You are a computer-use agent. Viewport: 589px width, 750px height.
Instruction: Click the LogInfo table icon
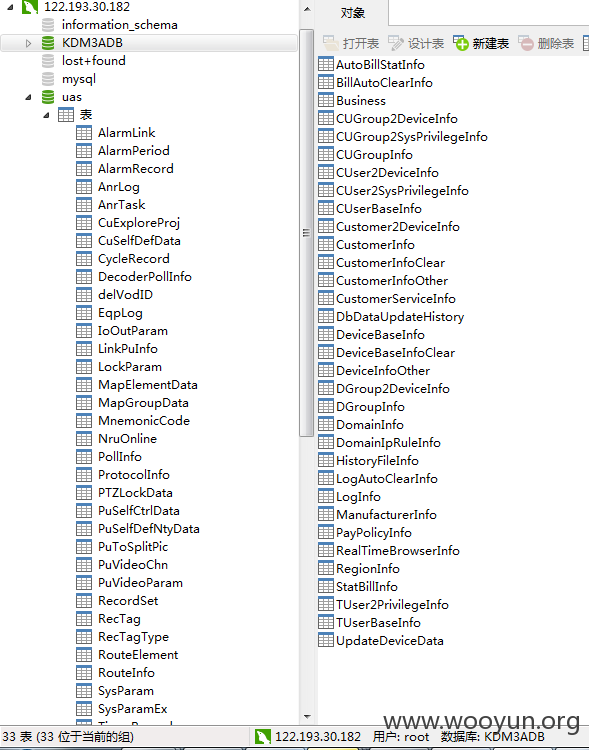click(326, 496)
